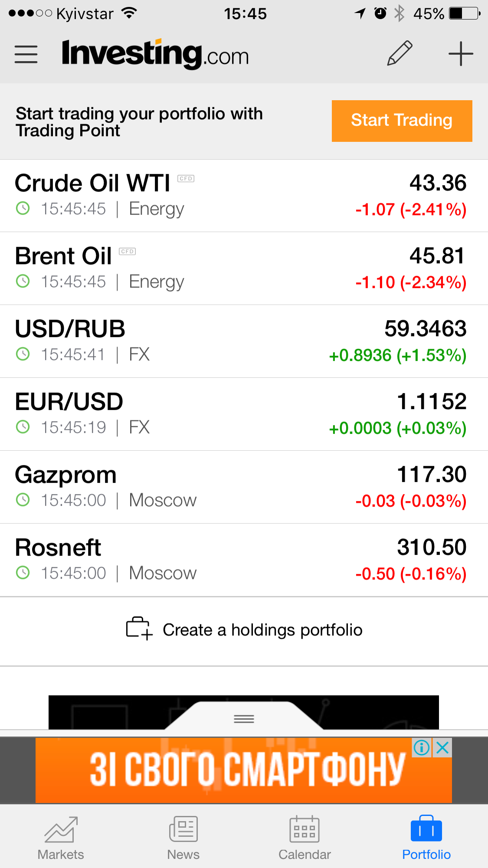Go to the Calendar tab

pyautogui.click(x=305, y=838)
